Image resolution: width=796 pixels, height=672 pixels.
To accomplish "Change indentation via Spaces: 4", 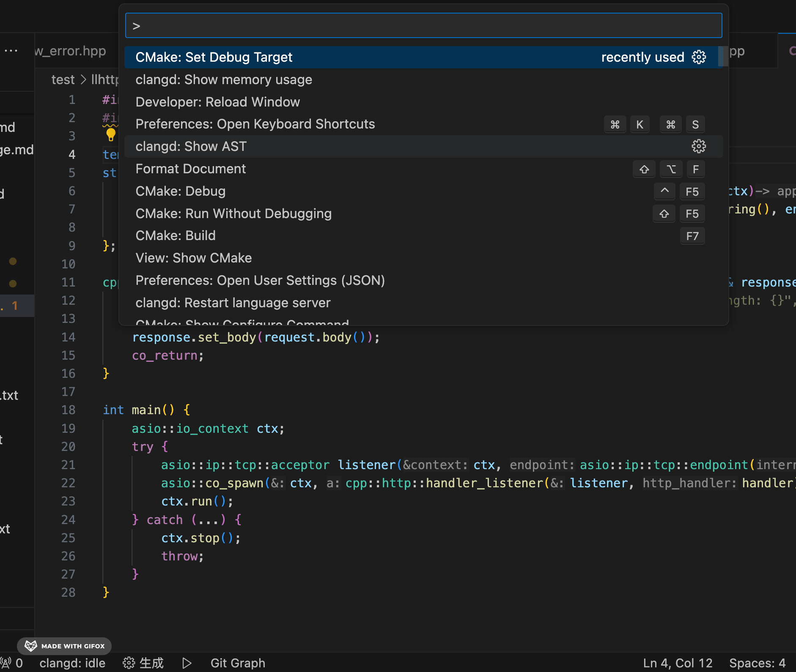I will pyautogui.click(x=757, y=663).
